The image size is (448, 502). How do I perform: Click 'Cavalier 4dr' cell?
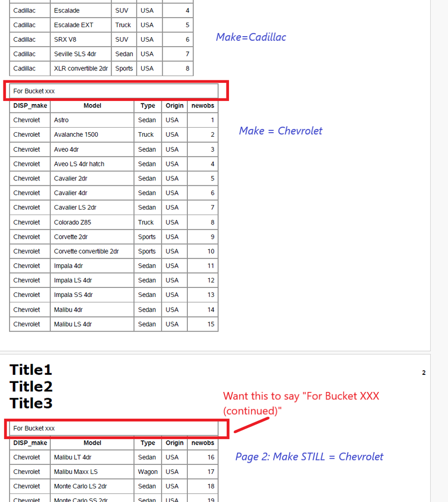click(92, 193)
